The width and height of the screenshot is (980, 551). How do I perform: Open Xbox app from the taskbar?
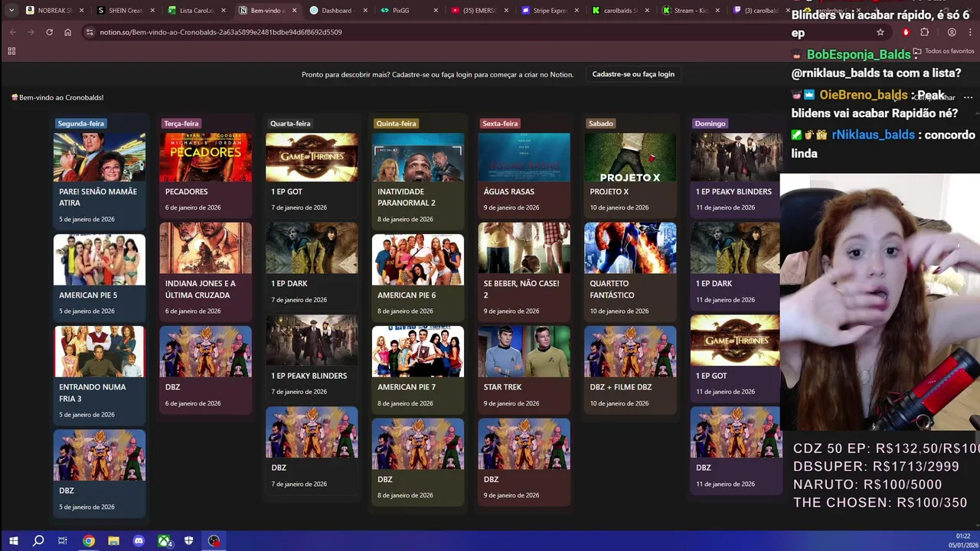pyautogui.click(x=164, y=541)
